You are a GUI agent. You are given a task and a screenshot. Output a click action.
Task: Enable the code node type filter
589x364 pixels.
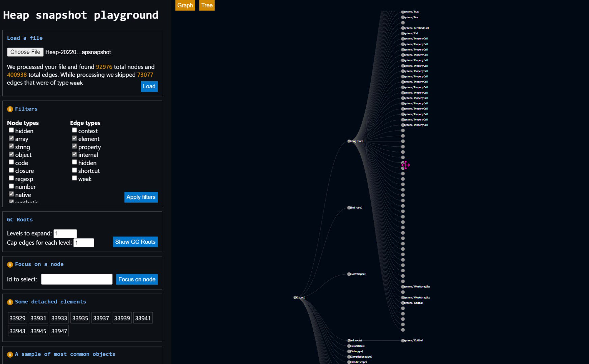[11, 162]
